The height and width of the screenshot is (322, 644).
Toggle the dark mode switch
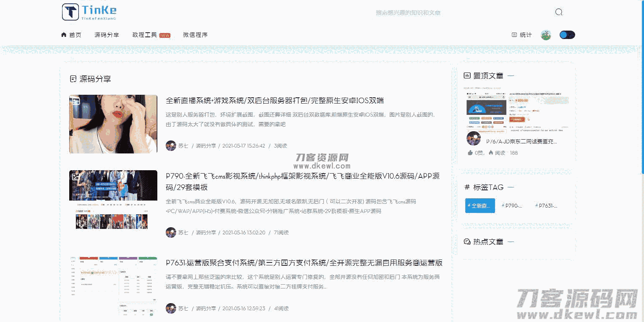567,35
